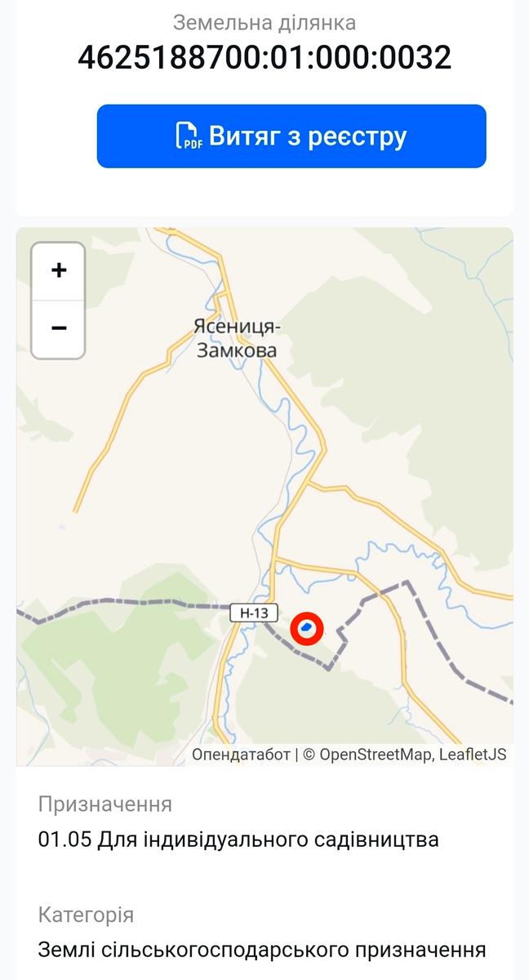Zoom out with the minus control
The image size is (529, 980).
tap(59, 329)
